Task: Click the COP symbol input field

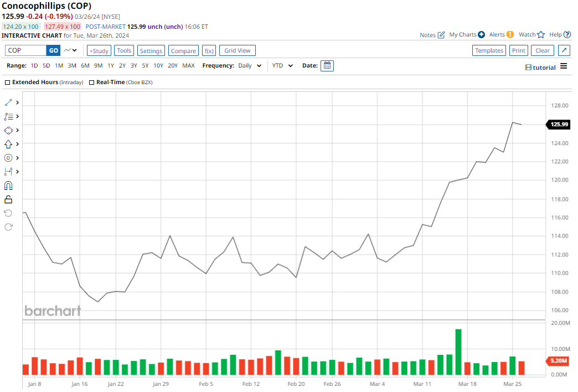Action: click(x=25, y=50)
